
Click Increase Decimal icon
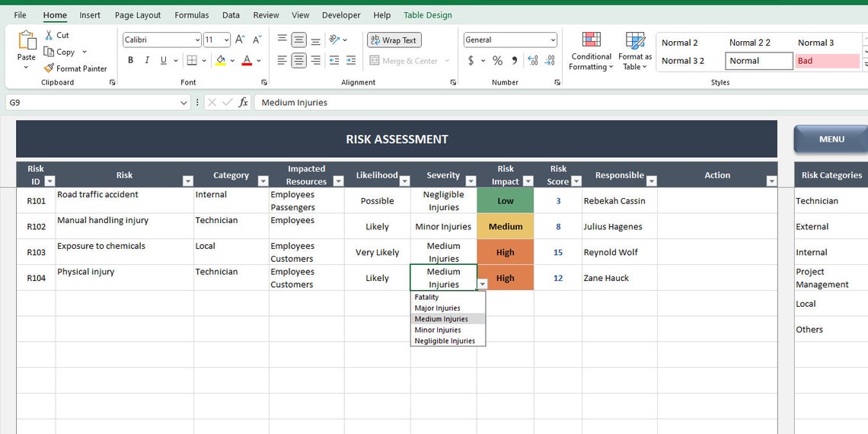(x=532, y=60)
